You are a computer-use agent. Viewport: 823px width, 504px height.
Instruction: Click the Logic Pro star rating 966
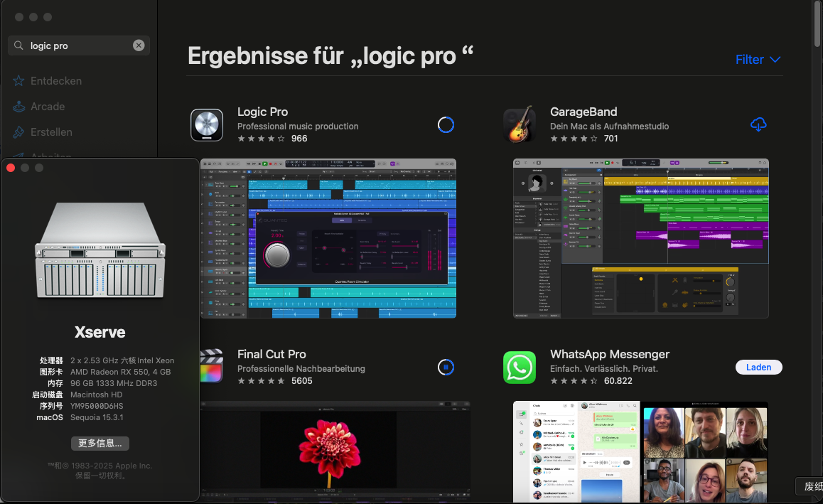pyautogui.click(x=272, y=139)
